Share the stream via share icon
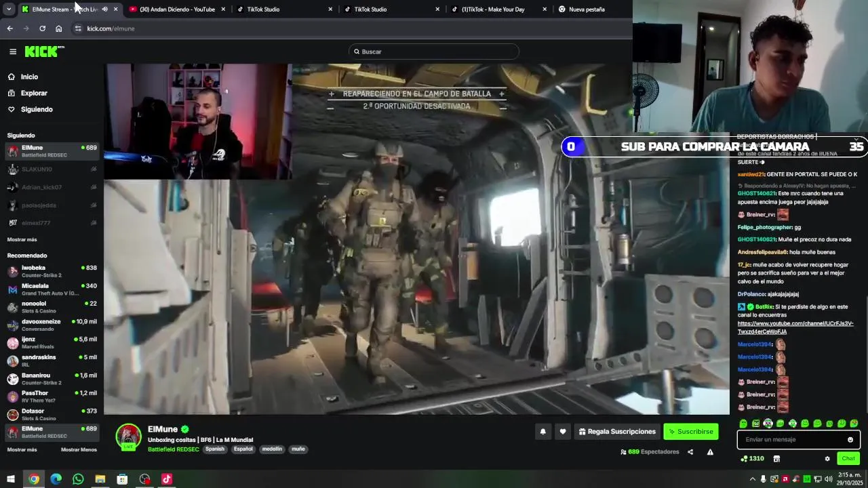The width and height of the screenshot is (868, 488). pos(690,452)
